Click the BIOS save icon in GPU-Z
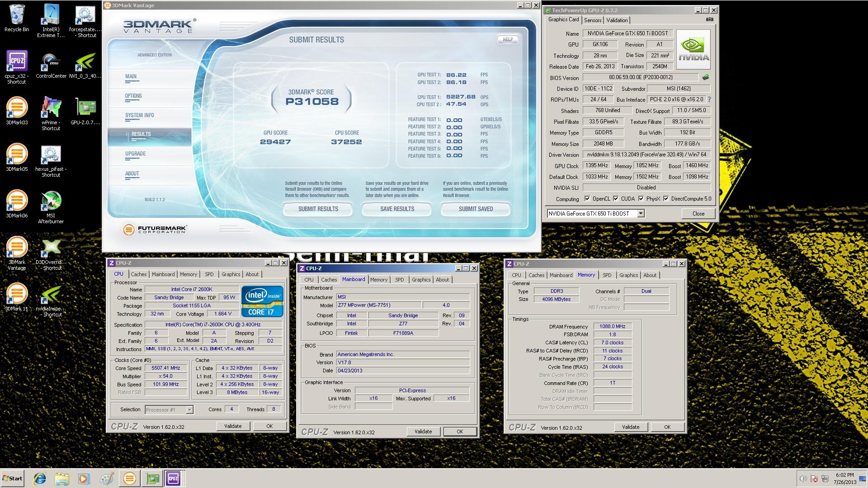Screen dimensions: 868x488 click(x=705, y=77)
